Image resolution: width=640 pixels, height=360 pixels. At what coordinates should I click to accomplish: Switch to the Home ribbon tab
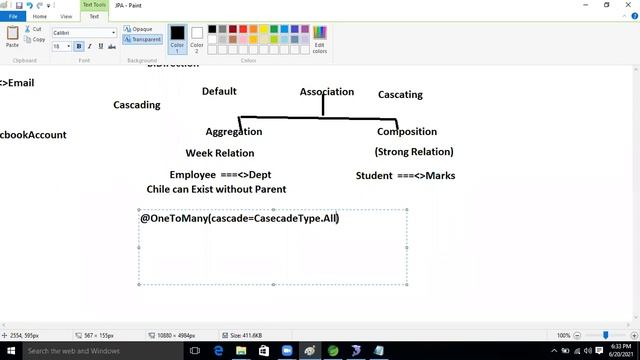click(40, 16)
